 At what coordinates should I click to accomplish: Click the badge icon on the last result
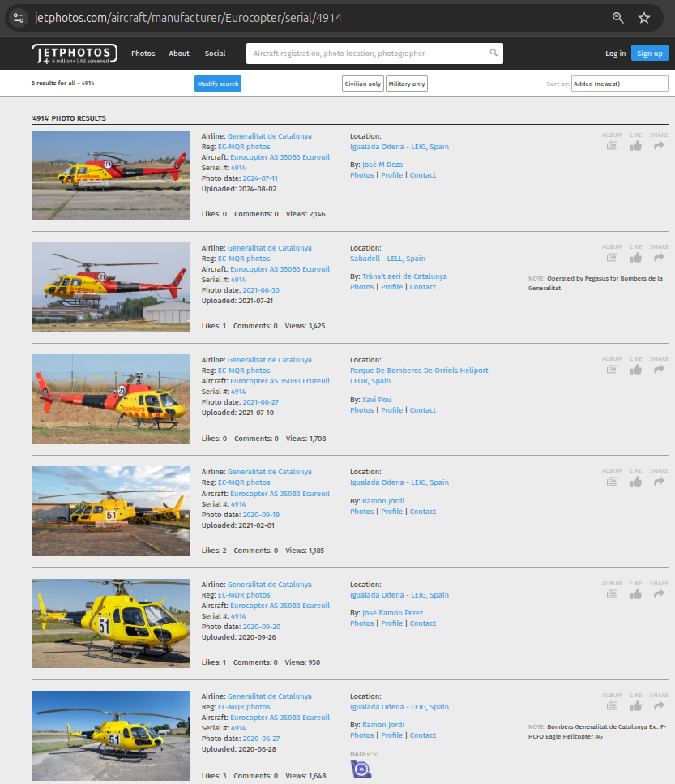pos(361,769)
